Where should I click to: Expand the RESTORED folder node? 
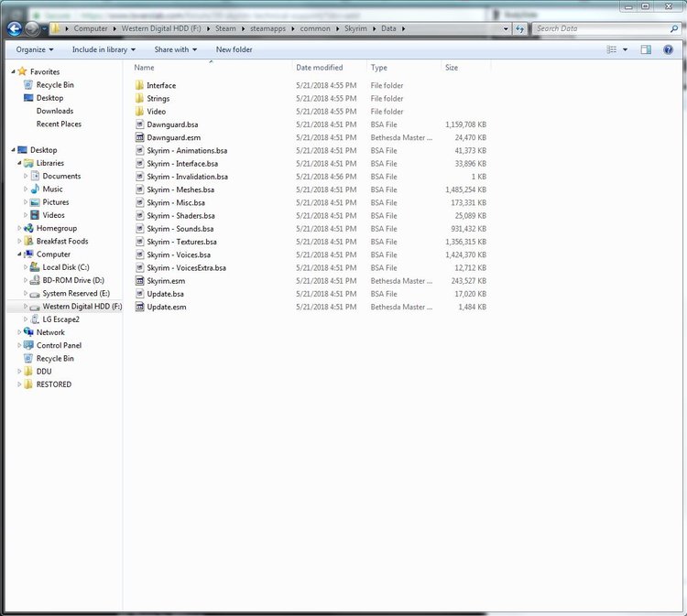tap(19, 384)
